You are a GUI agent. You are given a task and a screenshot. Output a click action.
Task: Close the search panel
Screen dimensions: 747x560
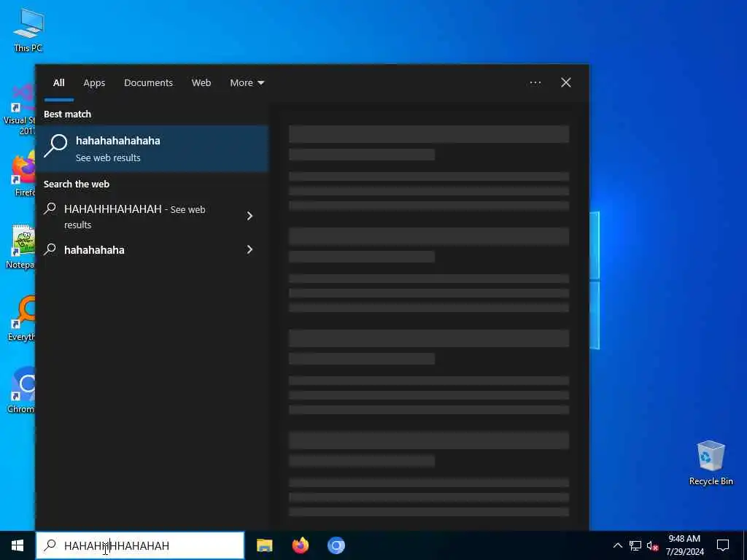[566, 83]
